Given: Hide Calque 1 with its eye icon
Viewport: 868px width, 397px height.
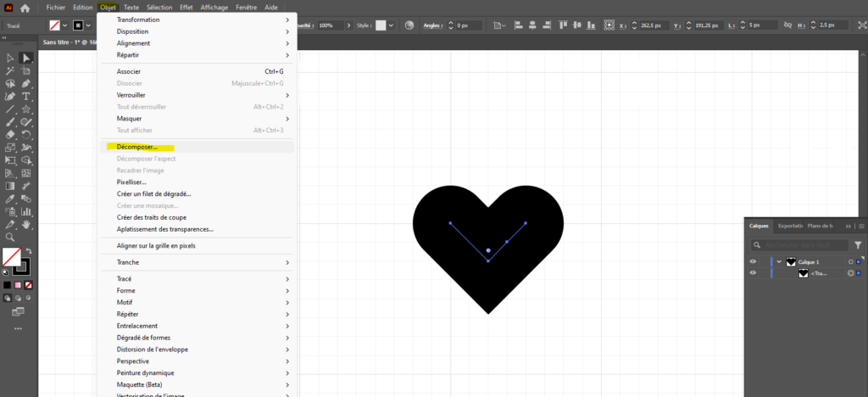Looking at the screenshot, I should pos(753,261).
